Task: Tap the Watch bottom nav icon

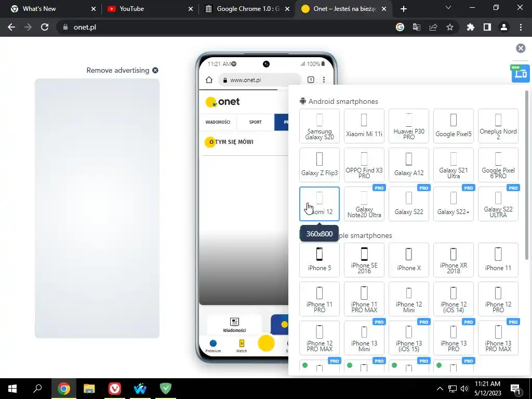Action: tap(242, 345)
